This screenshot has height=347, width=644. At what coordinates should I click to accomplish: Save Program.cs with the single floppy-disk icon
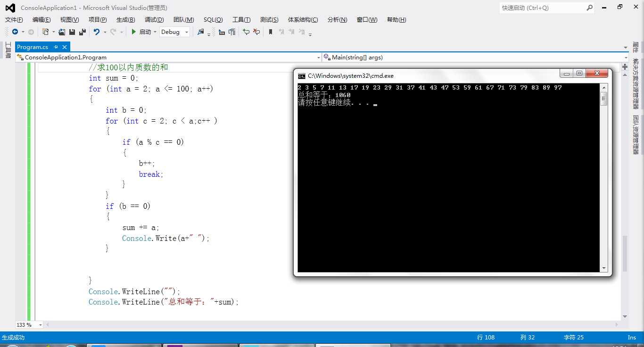point(72,32)
